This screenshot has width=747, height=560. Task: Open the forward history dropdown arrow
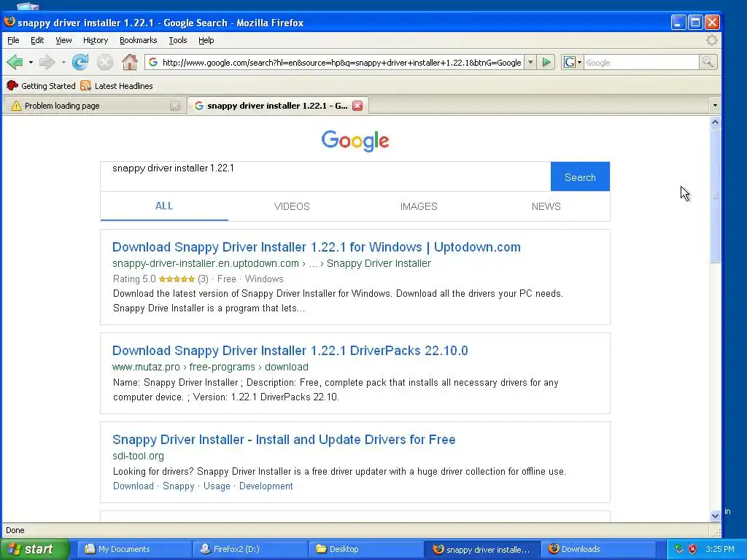[x=63, y=63]
